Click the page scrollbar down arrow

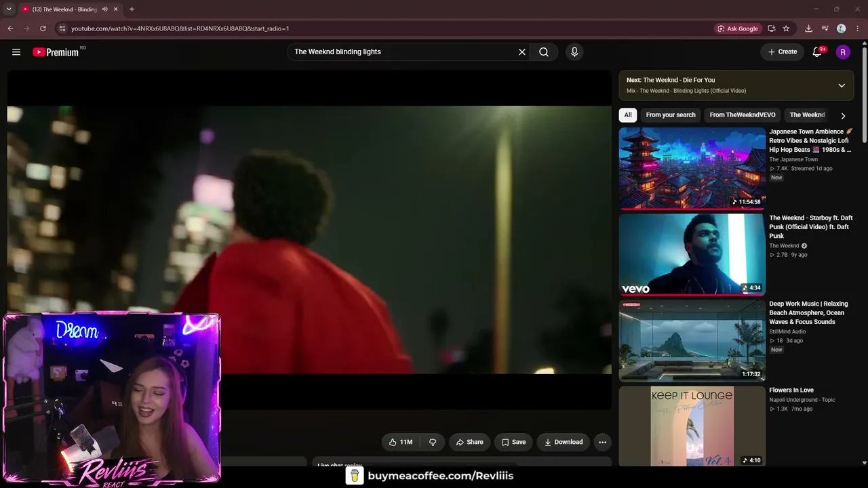coord(865,463)
